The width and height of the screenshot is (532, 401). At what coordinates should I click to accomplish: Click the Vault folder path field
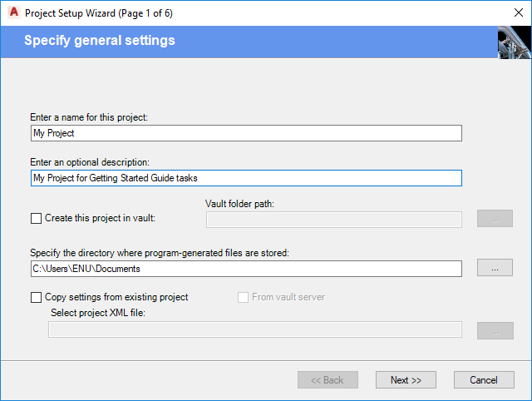pyautogui.click(x=333, y=220)
